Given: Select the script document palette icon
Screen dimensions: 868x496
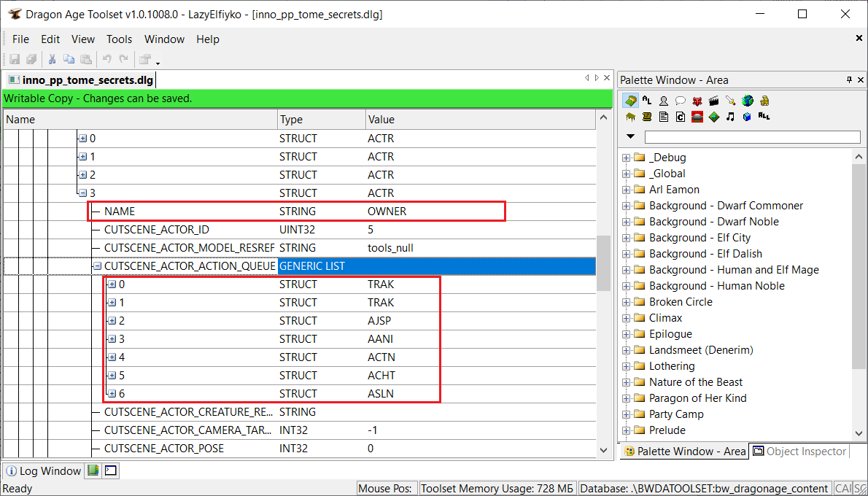Looking at the screenshot, I should tap(664, 117).
